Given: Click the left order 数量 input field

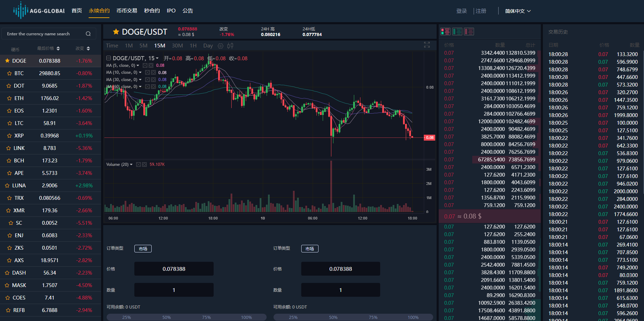Looking at the screenshot, I should pos(174,290).
